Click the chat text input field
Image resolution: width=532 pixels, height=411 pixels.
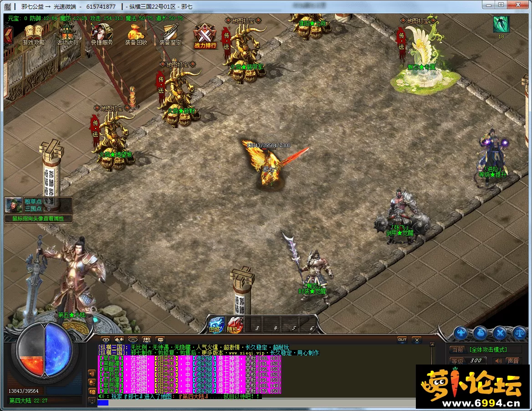[256, 403]
